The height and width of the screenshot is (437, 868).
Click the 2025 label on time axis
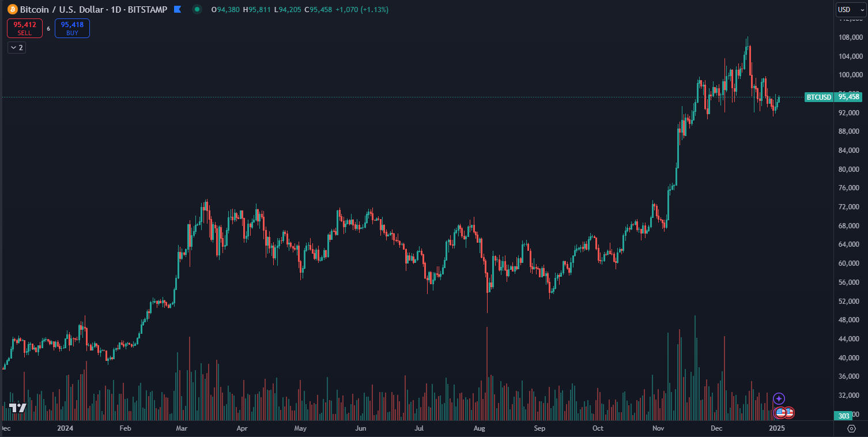point(777,428)
